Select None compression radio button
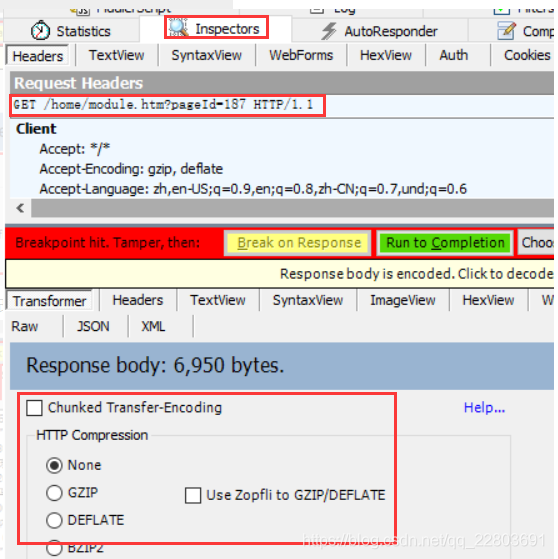The height and width of the screenshot is (559, 558). 54,465
